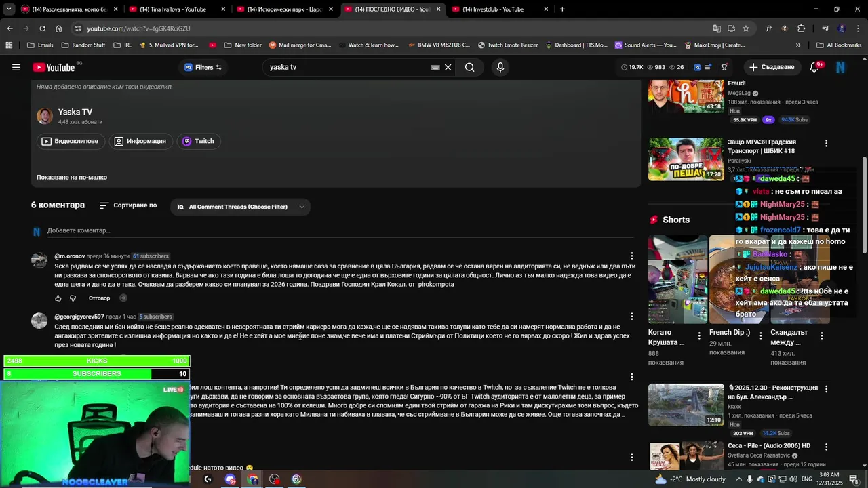The height and width of the screenshot is (488, 868).
Task: Switch to the Разследванията tab
Action: [68, 9]
